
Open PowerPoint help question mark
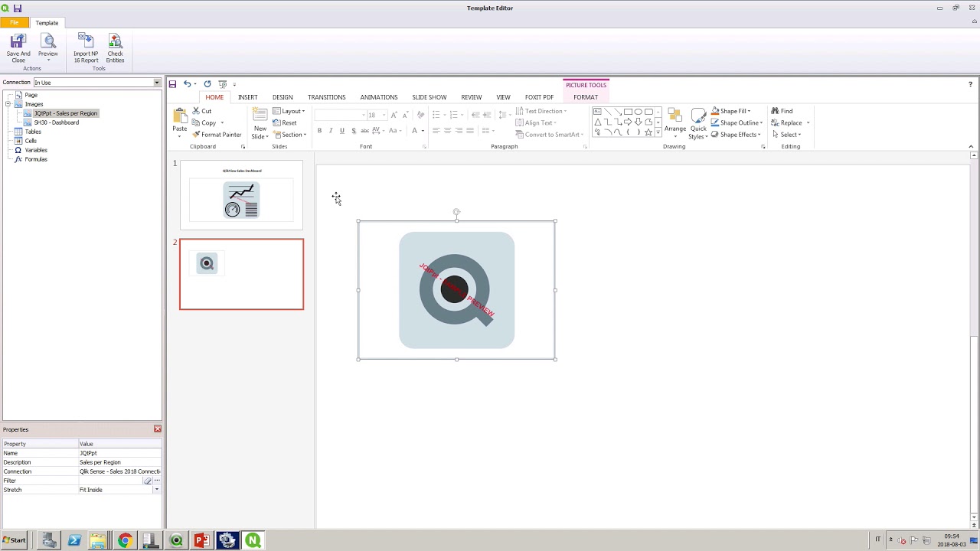pos(970,84)
